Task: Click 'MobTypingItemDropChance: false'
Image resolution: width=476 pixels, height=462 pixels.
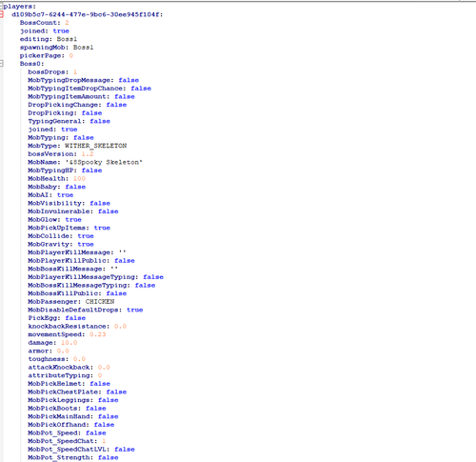Action: [x=89, y=89]
